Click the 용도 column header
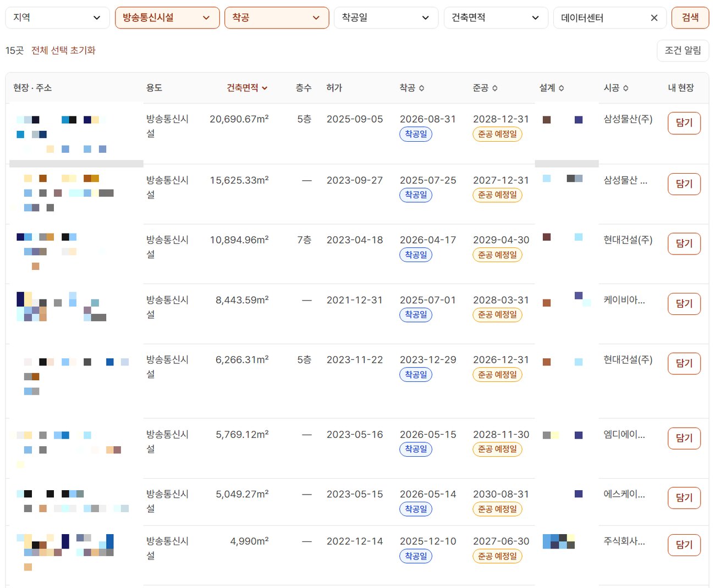 pyautogui.click(x=154, y=88)
